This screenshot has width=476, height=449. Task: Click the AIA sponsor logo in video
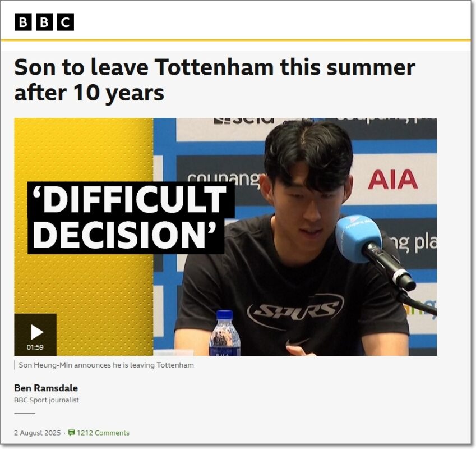click(x=392, y=179)
